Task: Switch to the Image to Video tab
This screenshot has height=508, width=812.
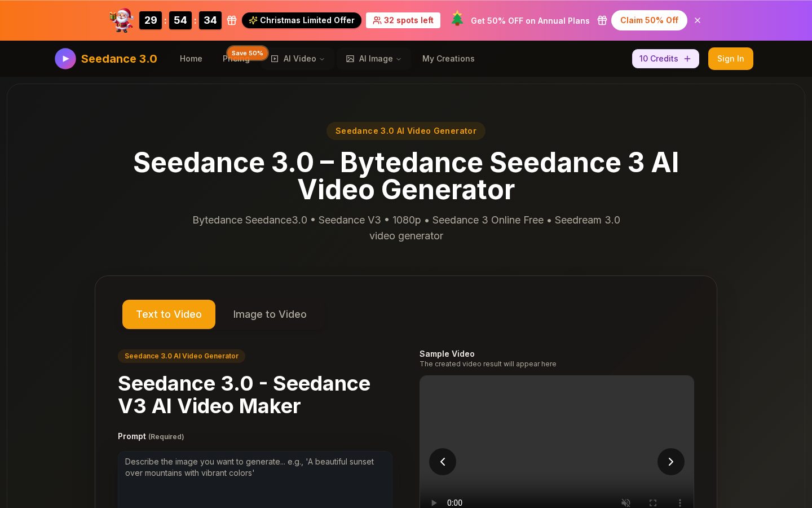Action: pos(270,314)
